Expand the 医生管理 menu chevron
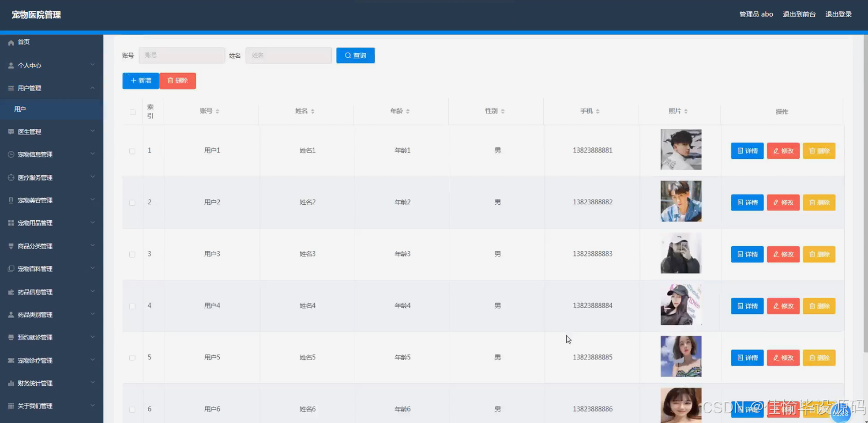The image size is (868, 423). 93,131
